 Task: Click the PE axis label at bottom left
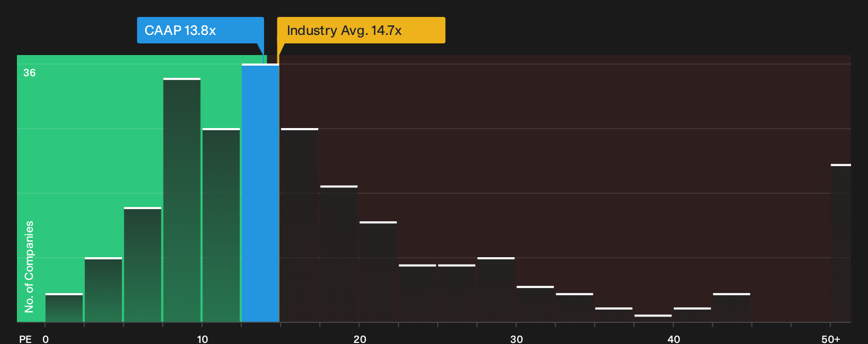pos(25,339)
